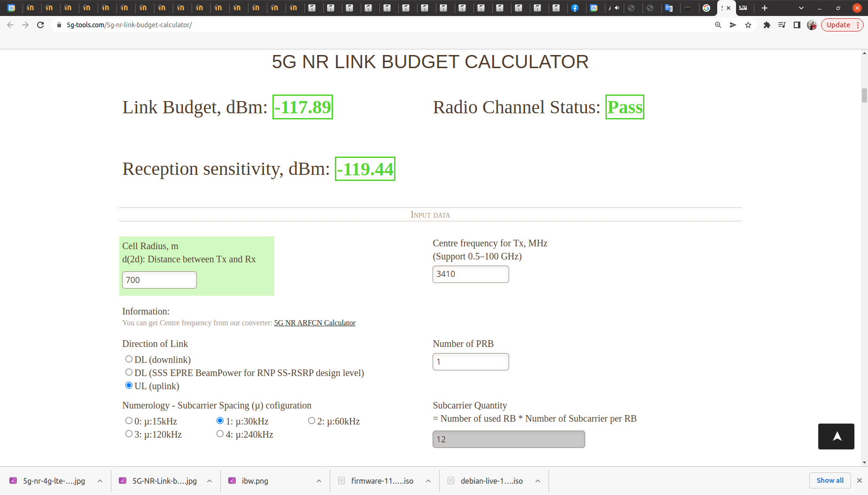Open a new browser tab
868x495 pixels.
pos(765,8)
